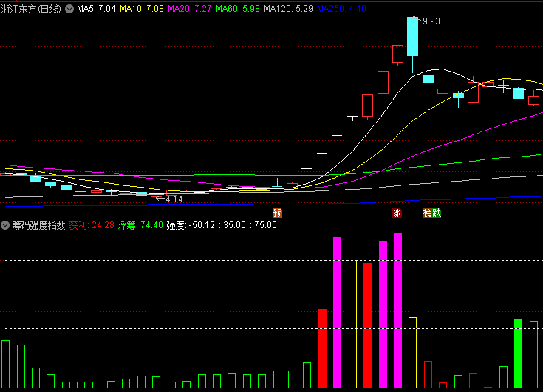Select the MA60: 5.98 label

click(238, 9)
